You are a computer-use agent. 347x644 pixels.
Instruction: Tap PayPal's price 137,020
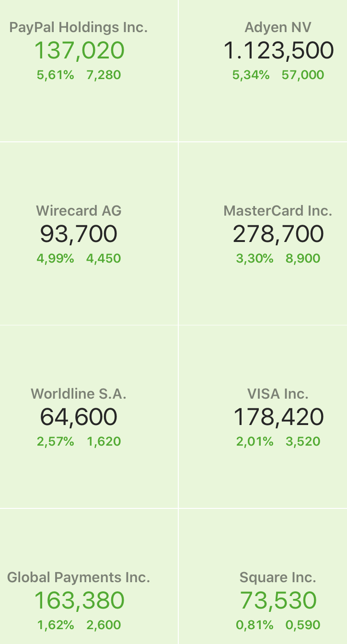pyautogui.click(x=79, y=51)
